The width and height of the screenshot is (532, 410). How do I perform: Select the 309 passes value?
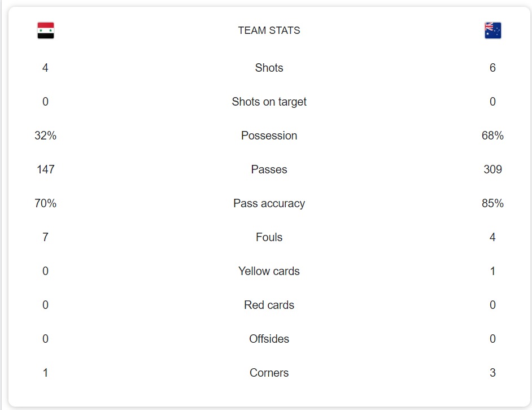tap(492, 169)
